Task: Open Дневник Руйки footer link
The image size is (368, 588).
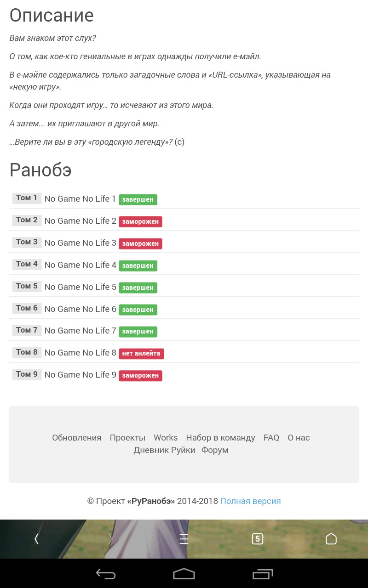Action: 164,450
